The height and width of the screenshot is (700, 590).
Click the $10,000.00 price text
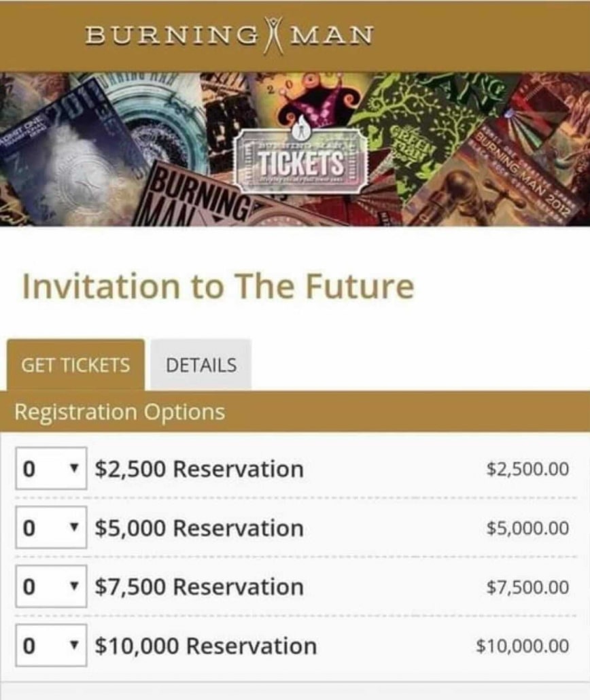click(x=523, y=646)
